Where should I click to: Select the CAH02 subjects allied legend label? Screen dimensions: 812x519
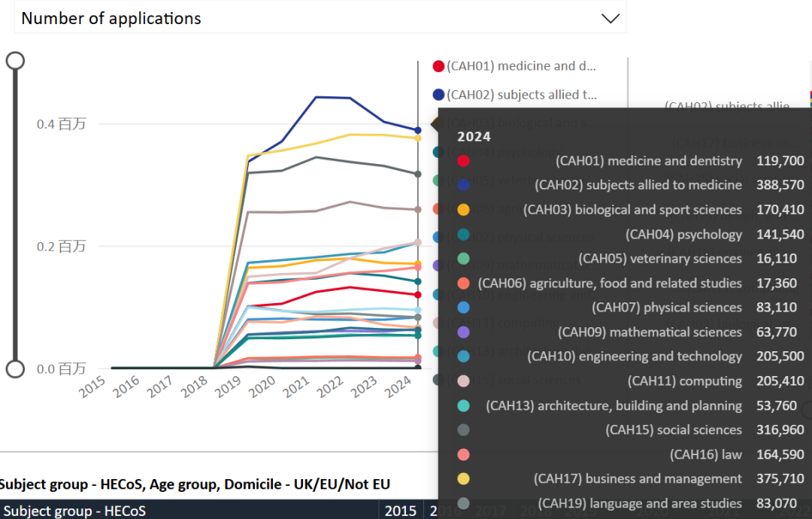pos(521,95)
